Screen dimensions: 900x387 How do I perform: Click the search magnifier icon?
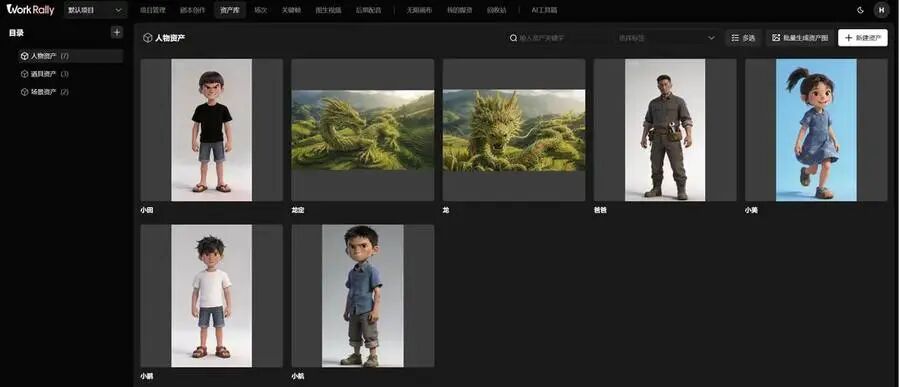click(513, 38)
